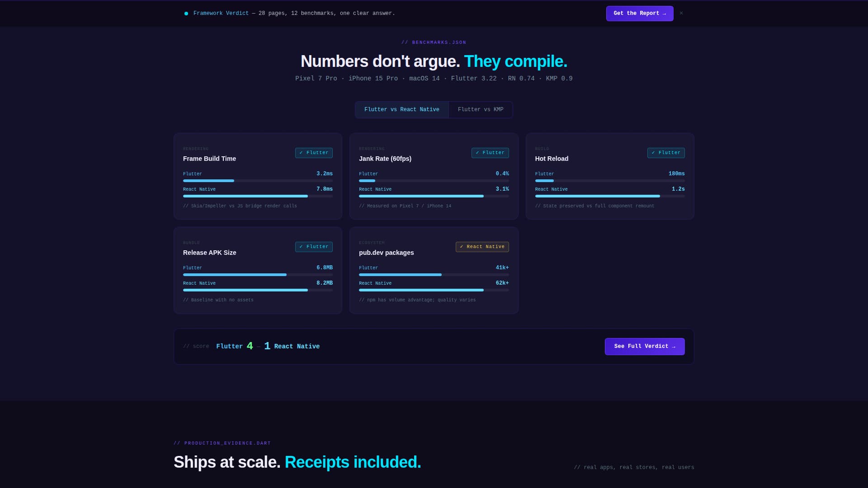
Task: Click the PRODUCTION_EVIDENCE.DART label
Action: pyautogui.click(x=222, y=443)
